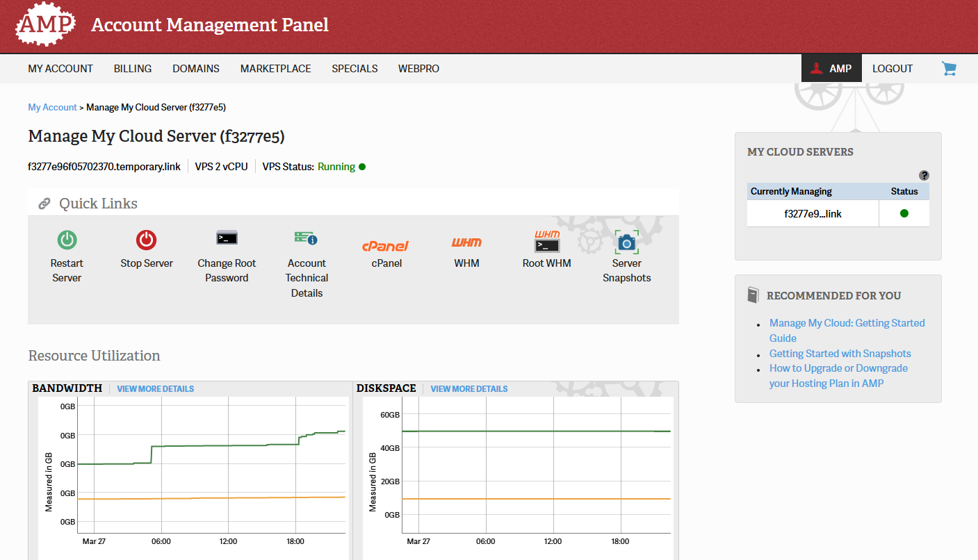This screenshot has height=560, width=978.
Task: Open the BILLING menu
Action: pyautogui.click(x=133, y=69)
